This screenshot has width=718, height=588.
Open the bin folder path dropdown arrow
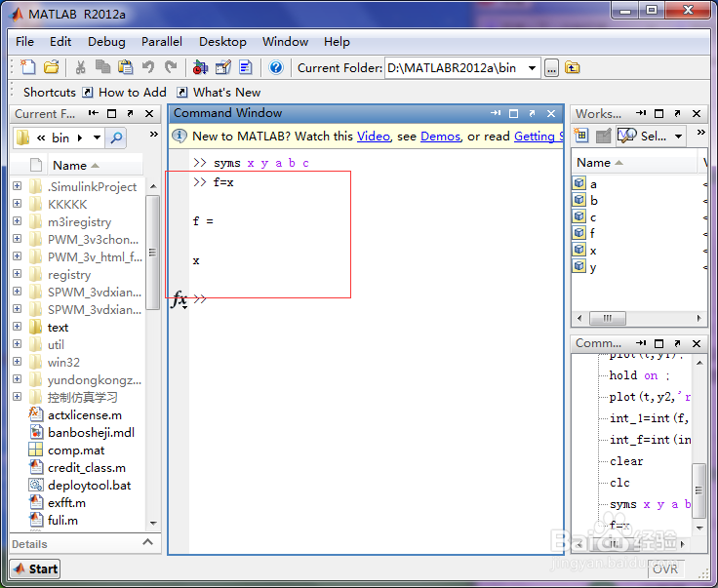pyautogui.click(x=98, y=137)
